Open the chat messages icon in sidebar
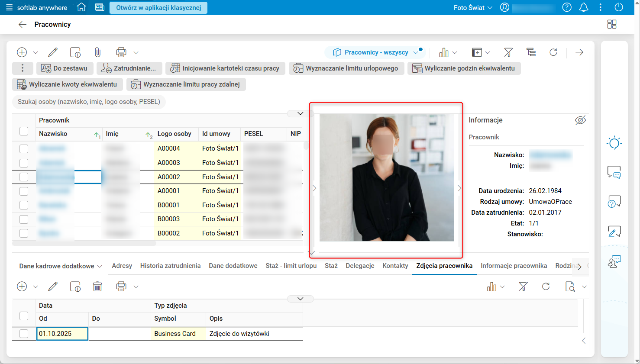640x364 pixels. click(x=614, y=172)
